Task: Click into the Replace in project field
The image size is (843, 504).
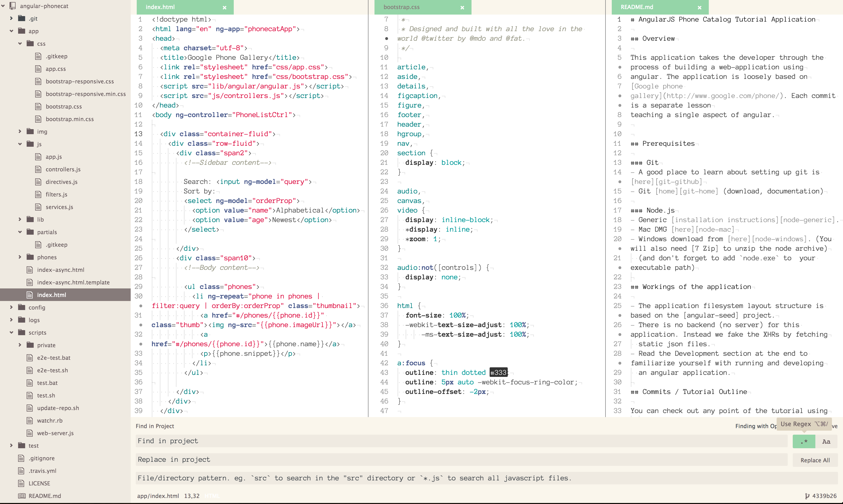Action: 461,460
